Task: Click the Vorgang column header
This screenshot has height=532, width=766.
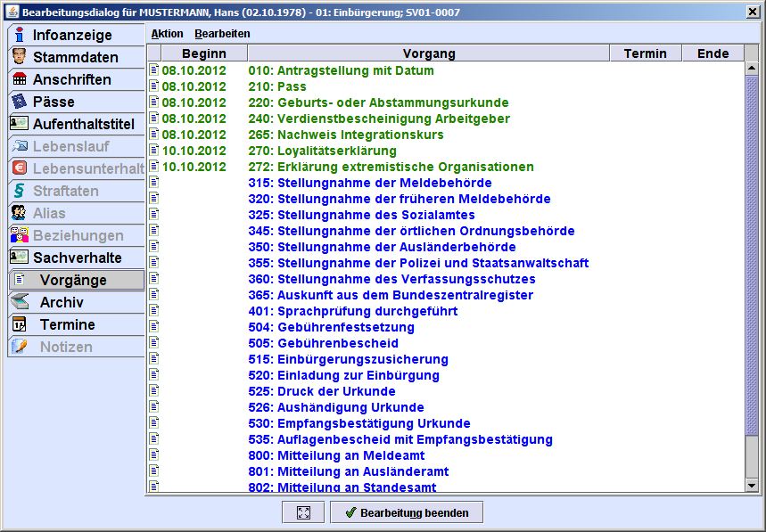Action: coord(429,53)
